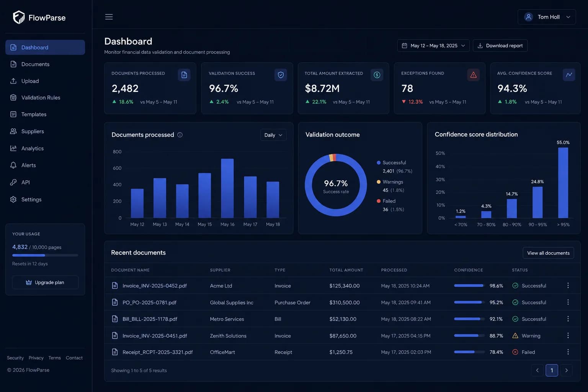Toggle the hamburger sidebar menu
This screenshot has width=588, height=392.
click(x=109, y=17)
